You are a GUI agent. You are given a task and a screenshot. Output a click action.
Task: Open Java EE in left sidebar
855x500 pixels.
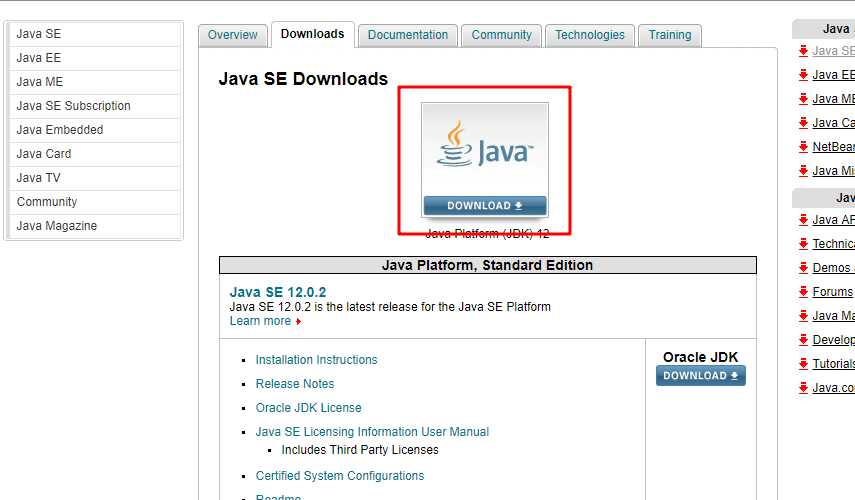click(95, 58)
